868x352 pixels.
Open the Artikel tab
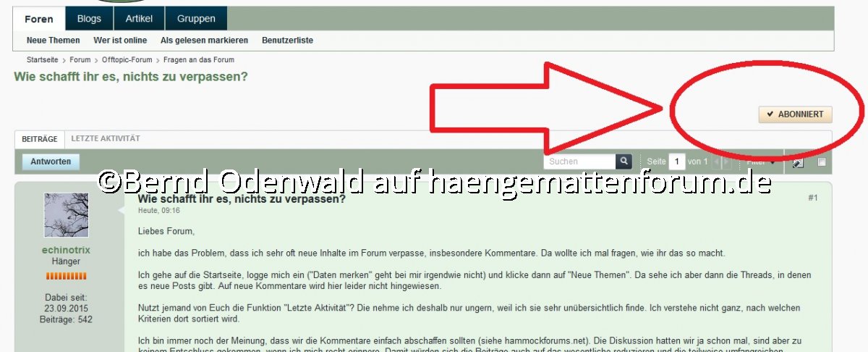[139, 19]
